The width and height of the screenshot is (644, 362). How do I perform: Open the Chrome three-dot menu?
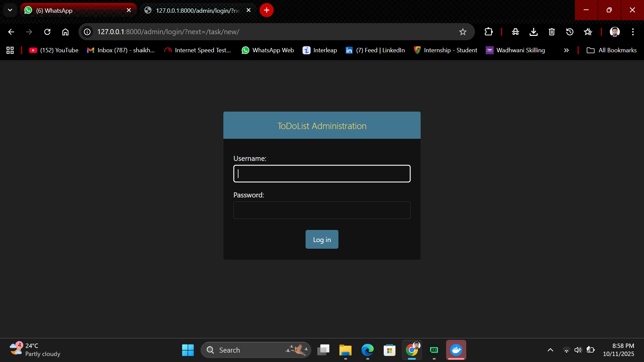coord(633,32)
